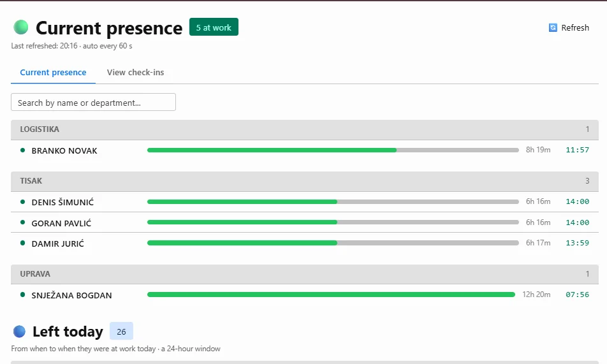Click the Refresh button label
The width and height of the screenshot is (607, 364).
click(575, 27)
